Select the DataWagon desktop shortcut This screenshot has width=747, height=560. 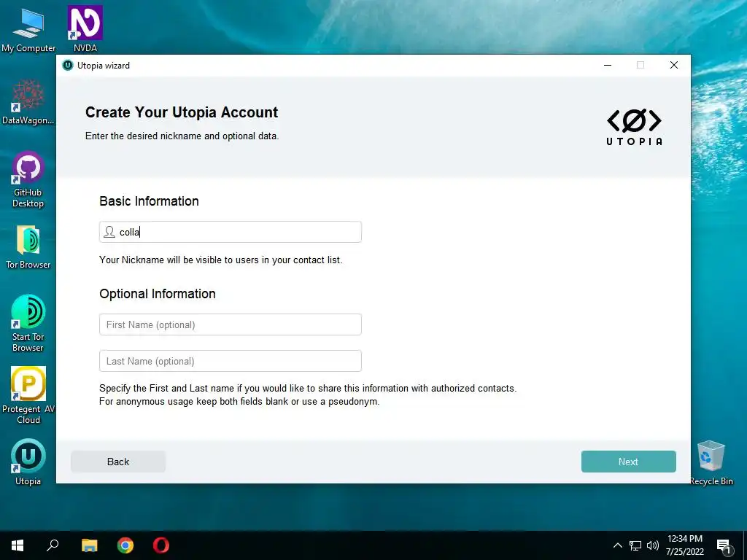coord(28,102)
